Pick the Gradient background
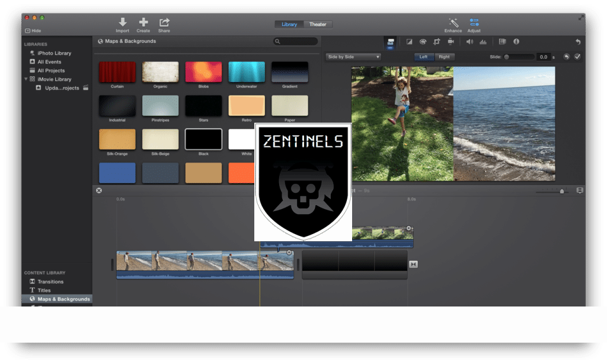 (290, 72)
